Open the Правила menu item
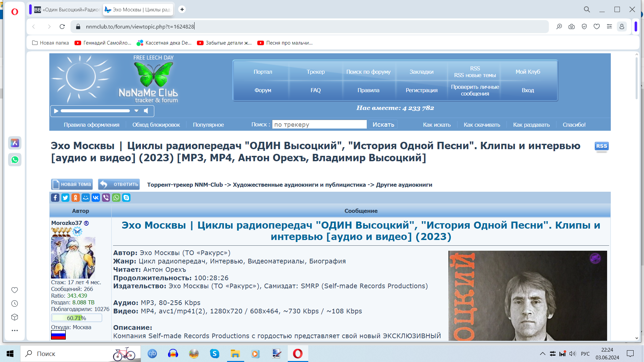644x362 pixels. point(368,90)
